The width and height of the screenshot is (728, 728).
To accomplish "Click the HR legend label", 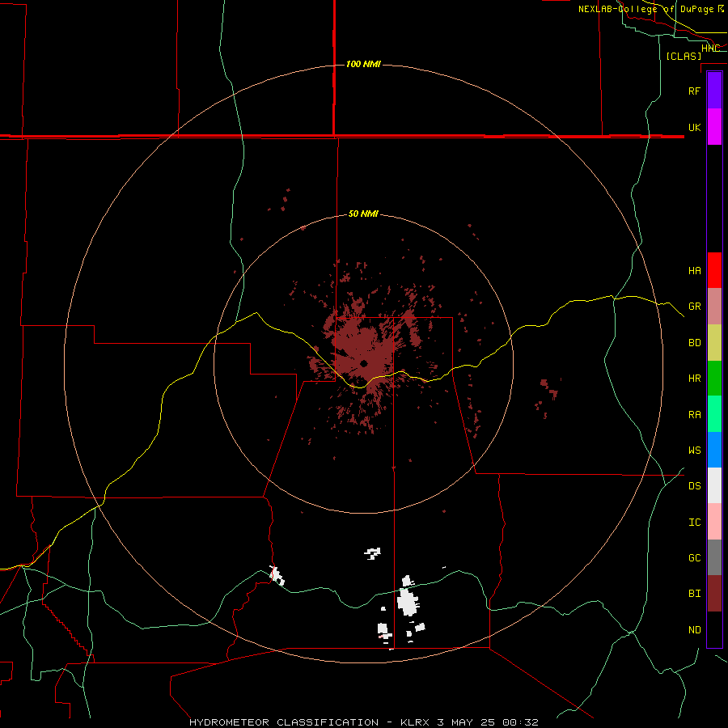I will click(x=694, y=379).
